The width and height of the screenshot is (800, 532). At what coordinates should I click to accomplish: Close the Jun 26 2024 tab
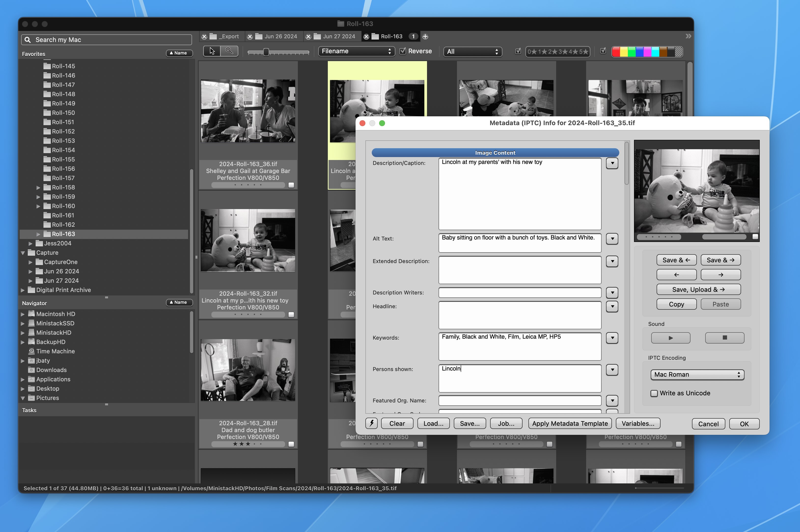[250, 37]
